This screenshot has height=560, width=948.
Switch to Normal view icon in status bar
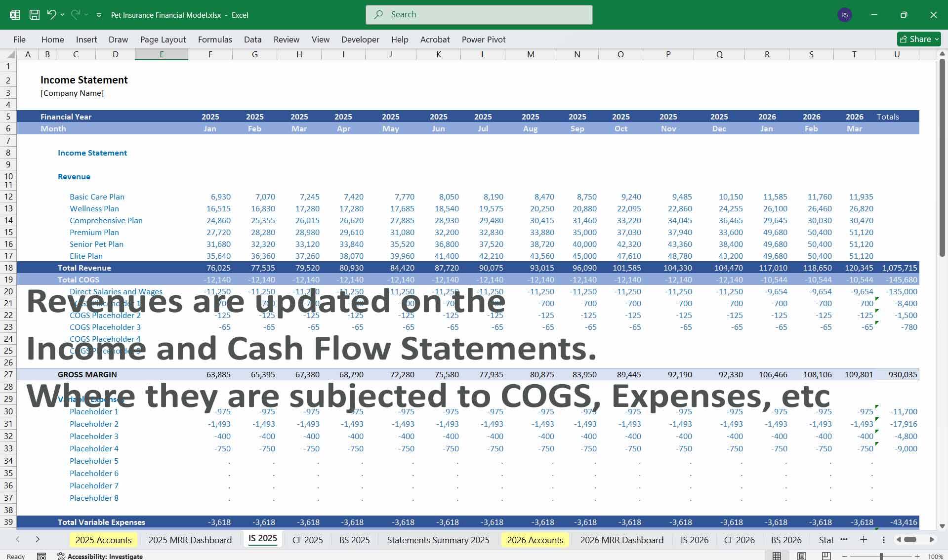pos(777,555)
